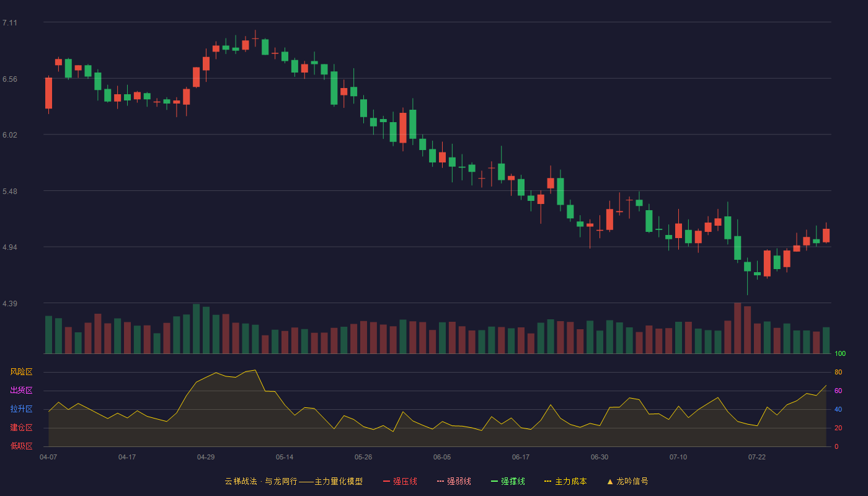Click the first red candlestick at 04-07
868x496 pixels.
tap(48, 93)
